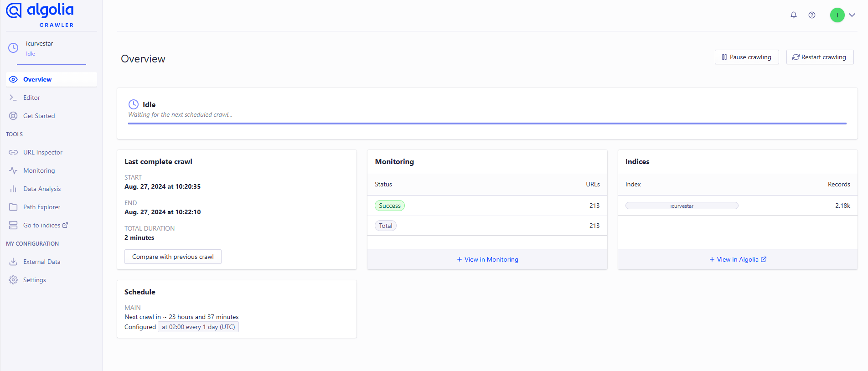This screenshot has height=371, width=868.
Task: Open Monitoring in the Tools sidebar
Action: tap(39, 170)
